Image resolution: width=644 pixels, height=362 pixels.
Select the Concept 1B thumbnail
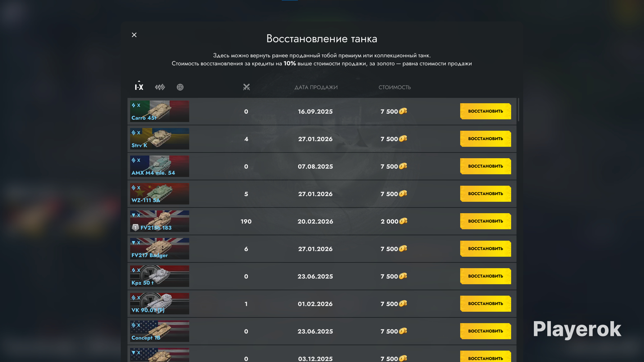(x=160, y=331)
